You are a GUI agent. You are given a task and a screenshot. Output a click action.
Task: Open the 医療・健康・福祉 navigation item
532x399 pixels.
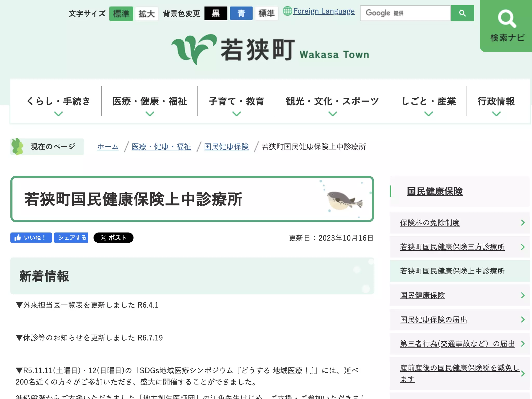pyautogui.click(x=150, y=101)
